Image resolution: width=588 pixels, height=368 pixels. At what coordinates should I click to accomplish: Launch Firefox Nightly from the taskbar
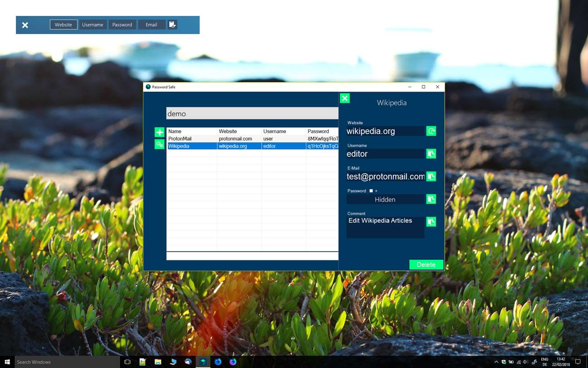233,362
